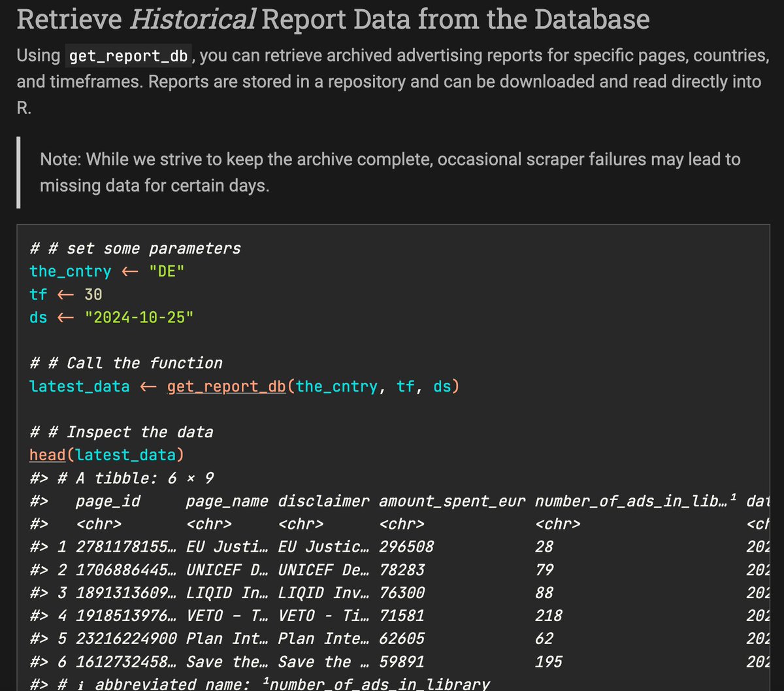The image size is (784, 691).
Task: Click the 'page_name' column header
Action: 227,501
